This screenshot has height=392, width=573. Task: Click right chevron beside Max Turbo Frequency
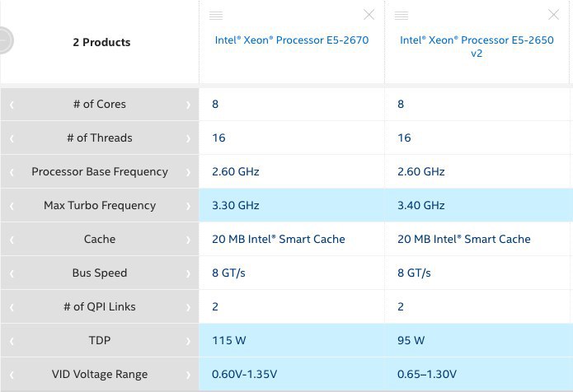188,206
